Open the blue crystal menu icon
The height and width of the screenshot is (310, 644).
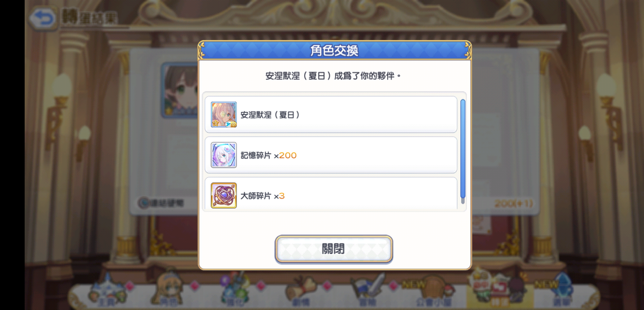(560, 291)
